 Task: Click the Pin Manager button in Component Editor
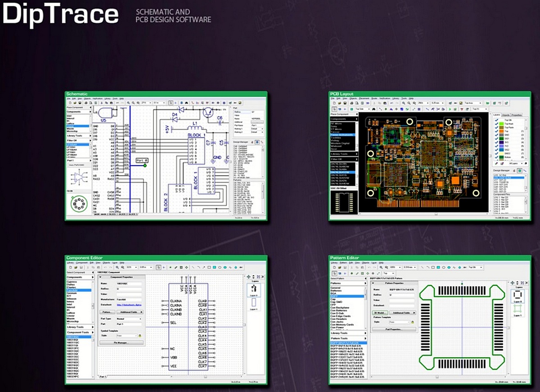tap(120, 342)
